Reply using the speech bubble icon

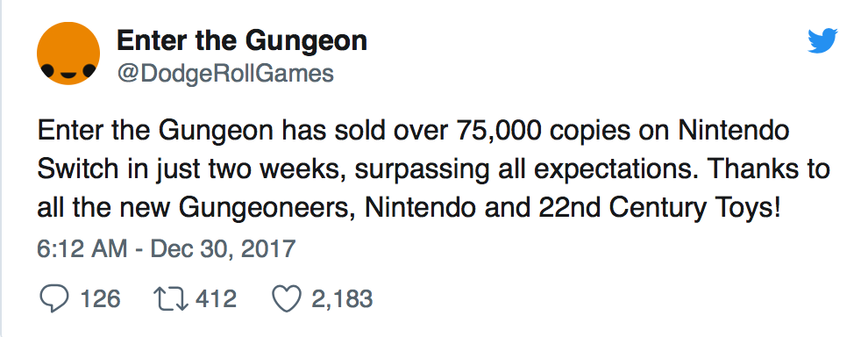[55, 299]
